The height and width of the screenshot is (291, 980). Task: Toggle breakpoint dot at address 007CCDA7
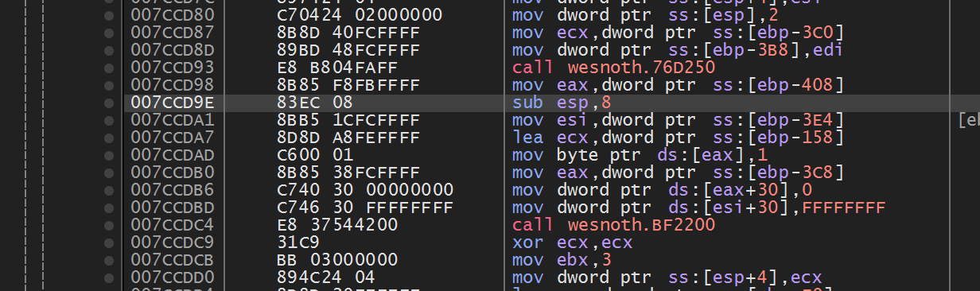(109, 138)
